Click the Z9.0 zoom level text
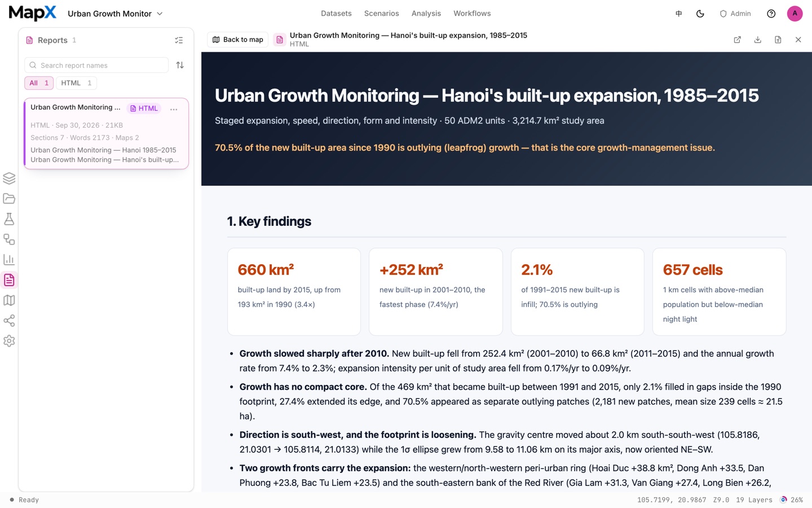 721,500
